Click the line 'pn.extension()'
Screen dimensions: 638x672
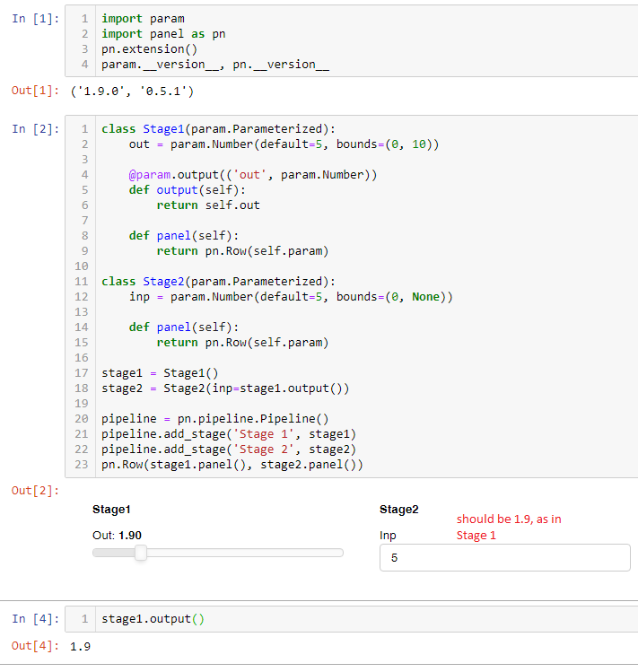(x=150, y=49)
